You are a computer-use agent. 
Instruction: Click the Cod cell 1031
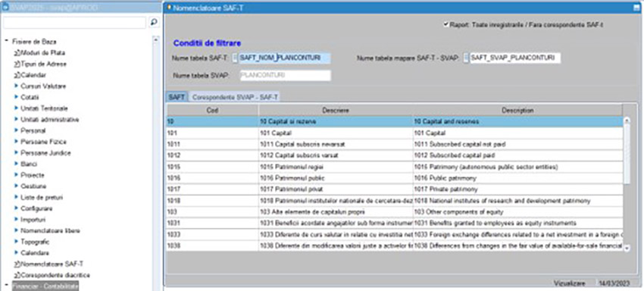212,224
